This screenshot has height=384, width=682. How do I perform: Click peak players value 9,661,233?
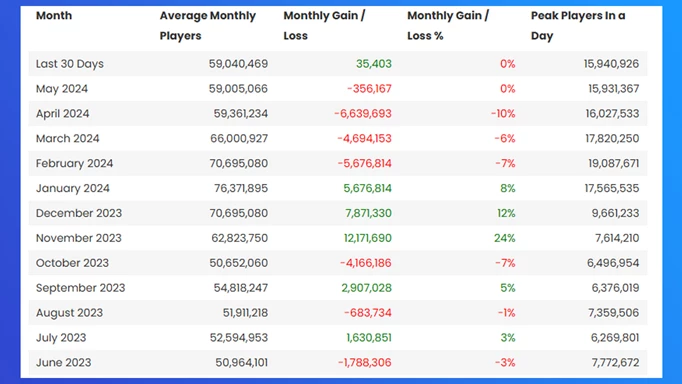coord(615,213)
